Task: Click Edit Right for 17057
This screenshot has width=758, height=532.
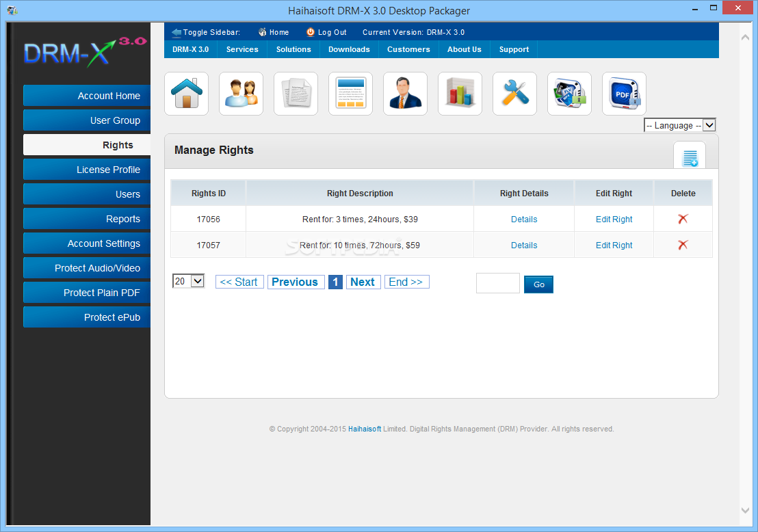Action: pos(614,245)
